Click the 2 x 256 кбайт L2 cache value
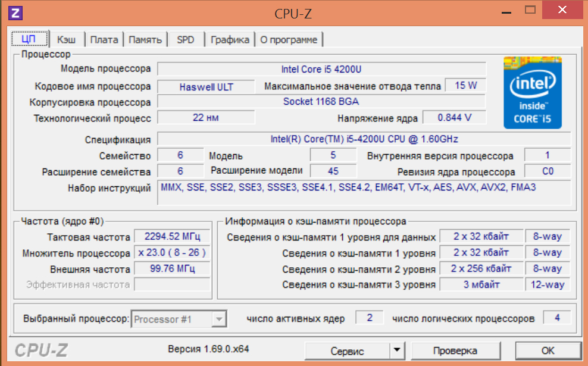 point(481,268)
